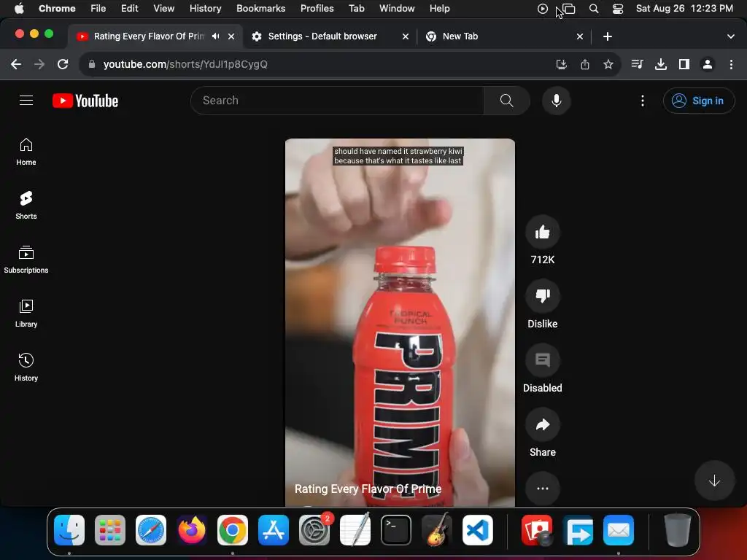
Task: Open the Profiles menu
Action: pyautogui.click(x=317, y=9)
